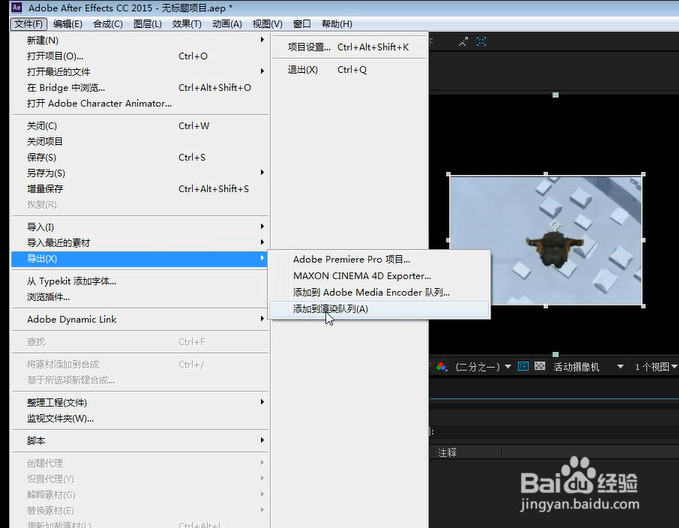Open the 窗口 menu
679x528 pixels.
coord(302,24)
